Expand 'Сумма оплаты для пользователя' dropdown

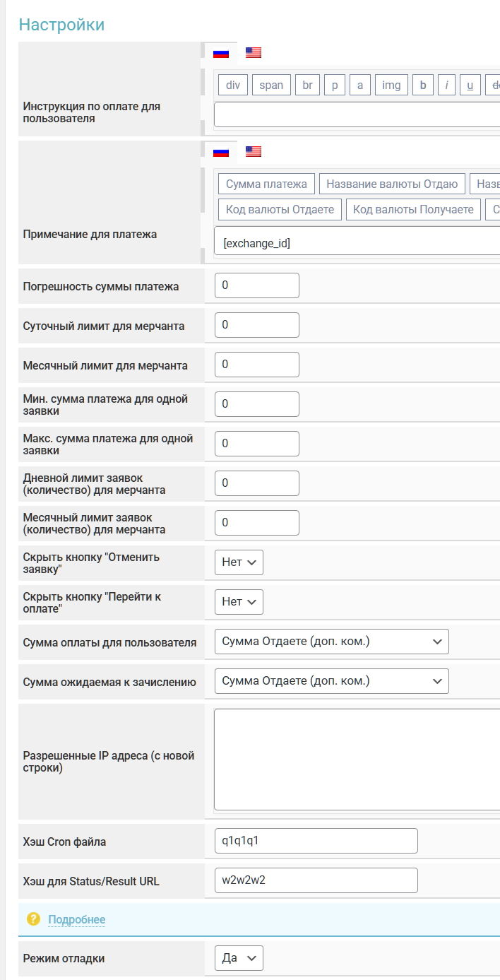(331, 642)
